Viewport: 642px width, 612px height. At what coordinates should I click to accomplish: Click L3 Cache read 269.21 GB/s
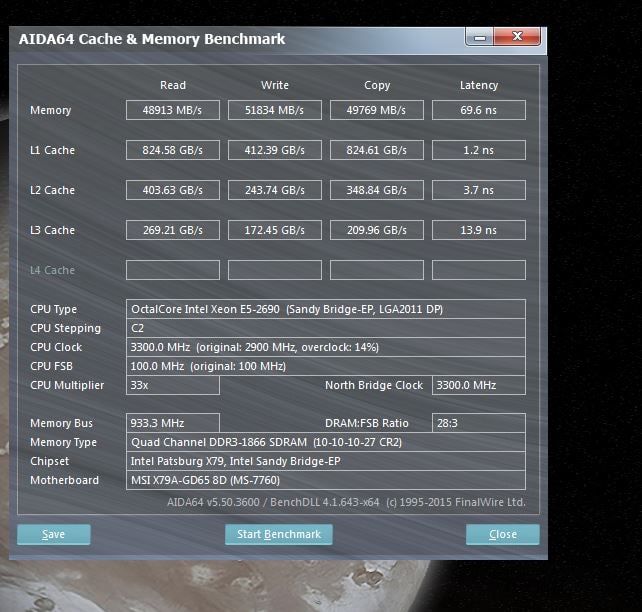tap(173, 230)
